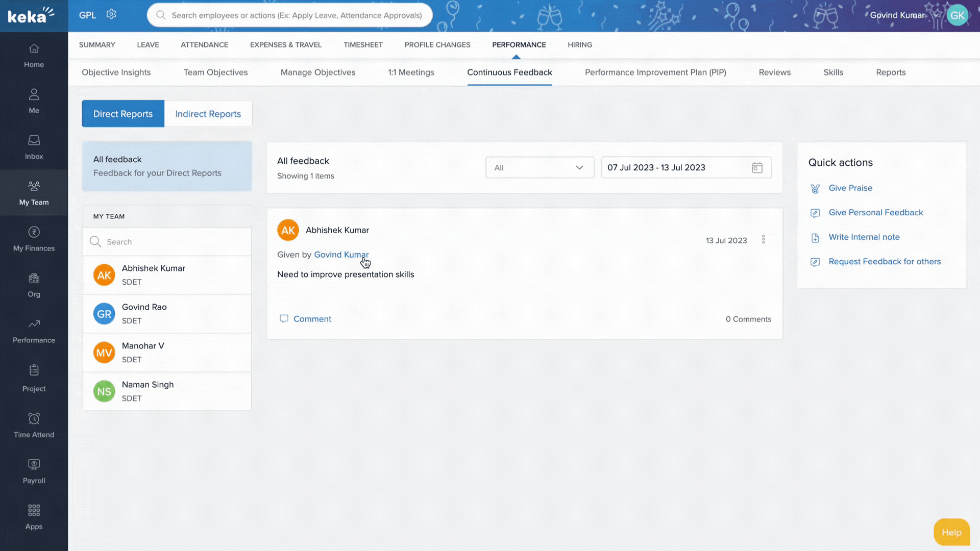Click the Help button
Image resolution: width=980 pixels, height=551 pixels.
951,532
